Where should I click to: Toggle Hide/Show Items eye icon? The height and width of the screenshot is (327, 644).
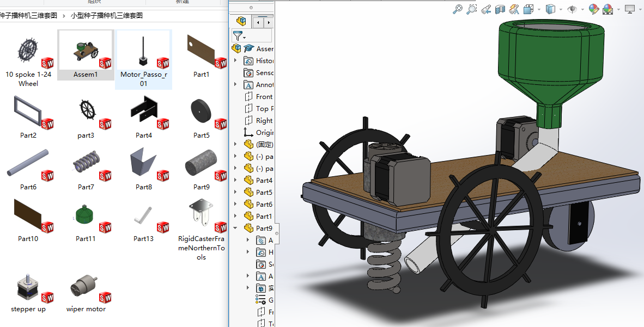pos(572,9)
